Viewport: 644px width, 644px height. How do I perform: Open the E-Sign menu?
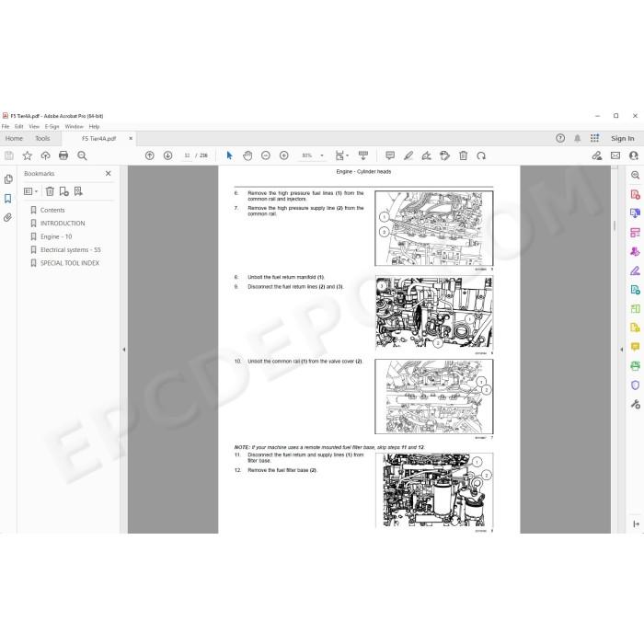tap(52, 127)
